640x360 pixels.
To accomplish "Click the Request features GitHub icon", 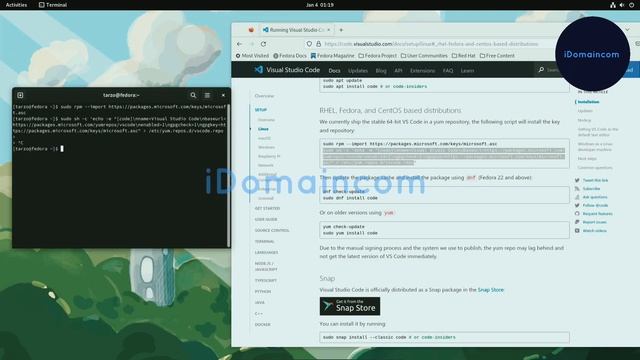I will point(577,214).
